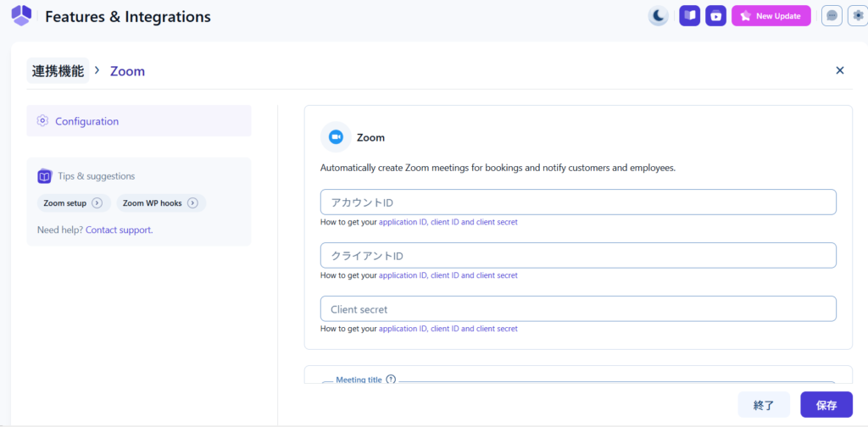Click the Tips & suggestions book icon

coord(45,176)
